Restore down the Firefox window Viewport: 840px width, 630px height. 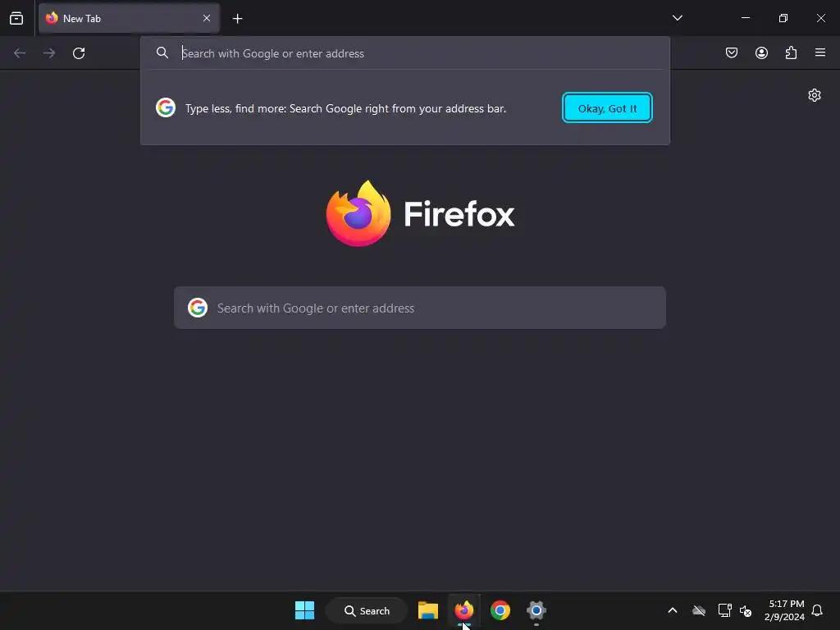pos(783,18)
